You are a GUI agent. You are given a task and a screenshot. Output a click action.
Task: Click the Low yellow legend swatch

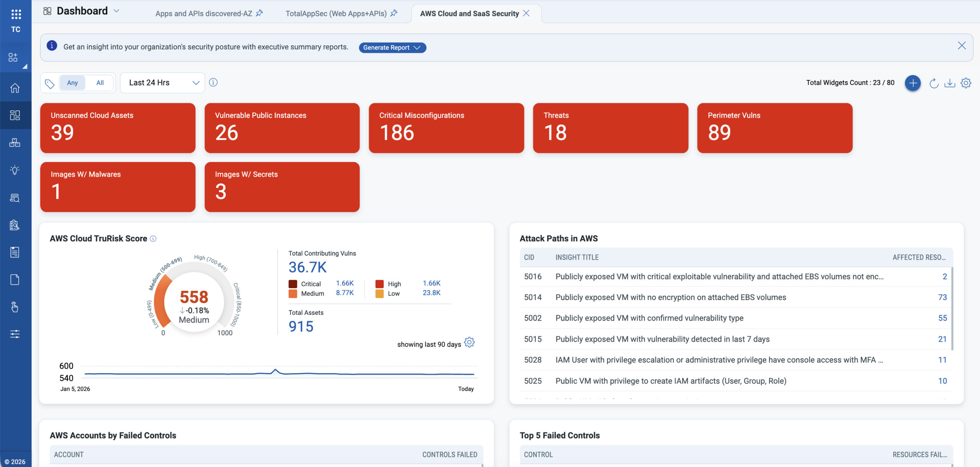pyautogui.click(x=380, y=293)
